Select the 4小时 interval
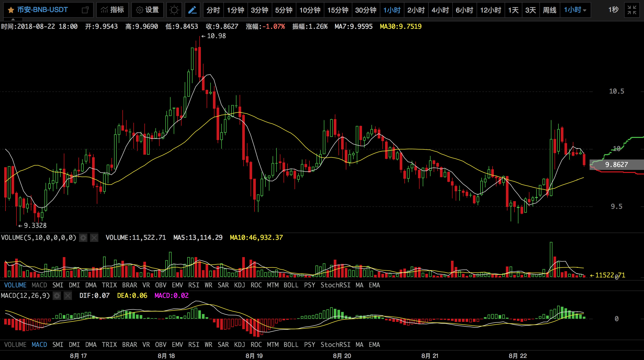Image resolution: width=644 pixels, height=360 pixels. (440, 10)
